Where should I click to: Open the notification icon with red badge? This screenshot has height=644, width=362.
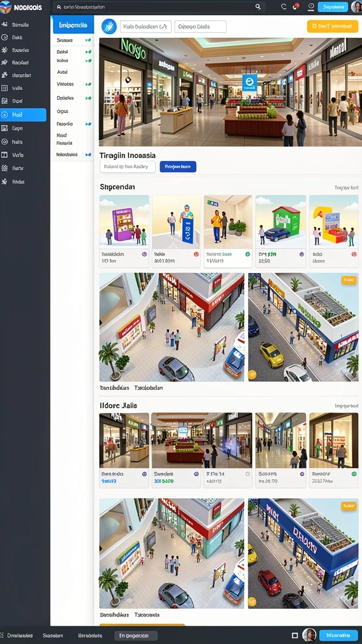click(295, 6)
